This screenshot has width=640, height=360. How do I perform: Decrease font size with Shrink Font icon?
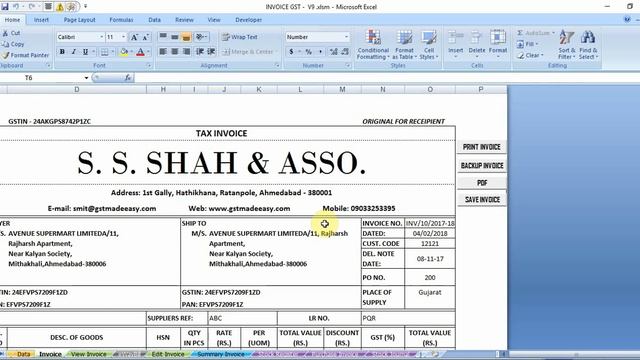tap(146, 37)
